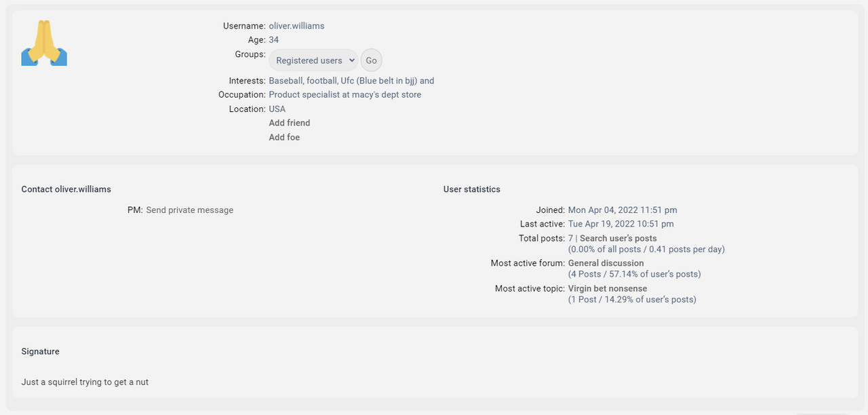This screenshot has width=868, height=415.
Task: Click the username oliver.williams text
Action: (296, 26)
